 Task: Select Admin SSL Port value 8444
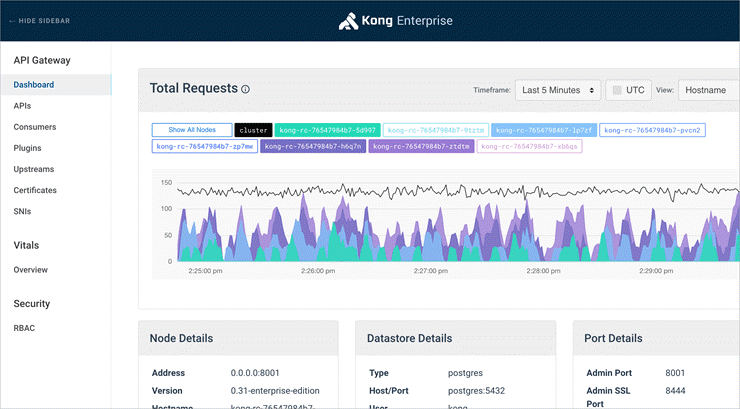[x=675, y=391]
